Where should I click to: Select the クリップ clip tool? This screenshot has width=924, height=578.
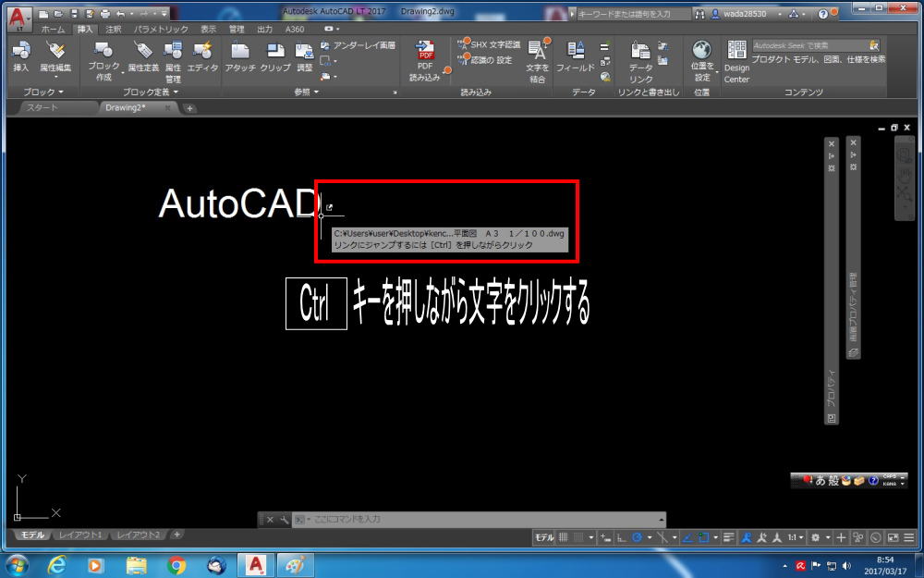tap(275, 57)
